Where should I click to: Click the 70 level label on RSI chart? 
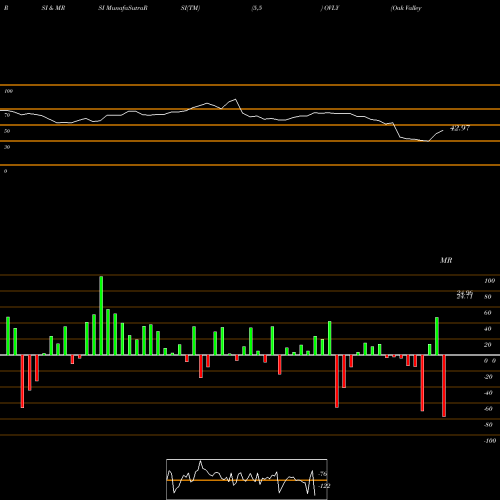7,115
